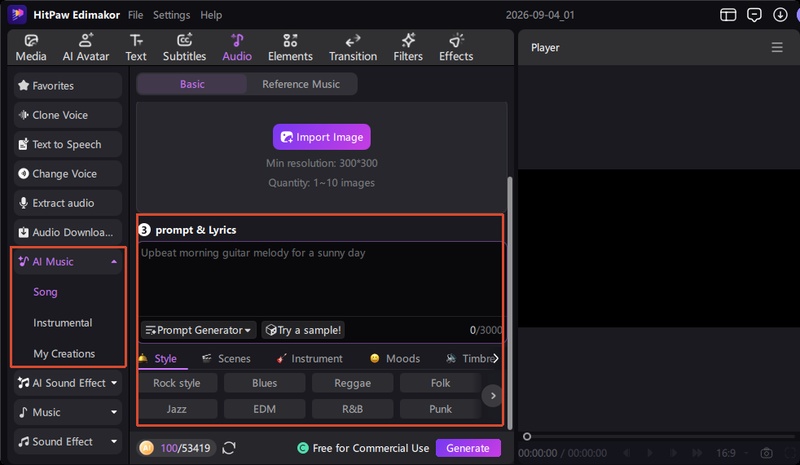This screenshot has height=465, width=800.
Task: Open the Settings menu
Action: [171, 15]
